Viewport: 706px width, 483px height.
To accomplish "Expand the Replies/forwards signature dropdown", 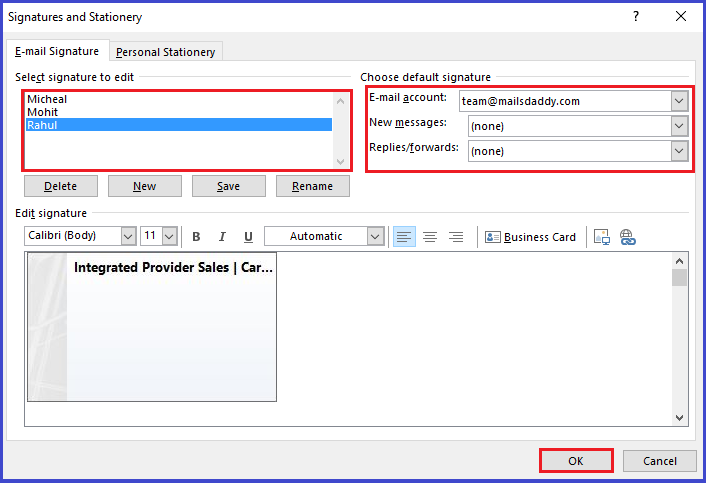I will [x=679, y=151].
